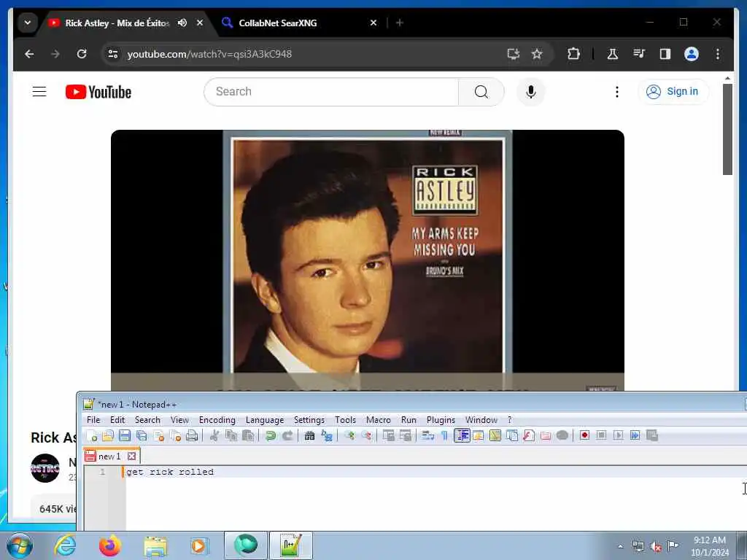Click the YouTube page vertical scrollbar
The width and height of the screenshot is (747, 560).
coord(727,130)
